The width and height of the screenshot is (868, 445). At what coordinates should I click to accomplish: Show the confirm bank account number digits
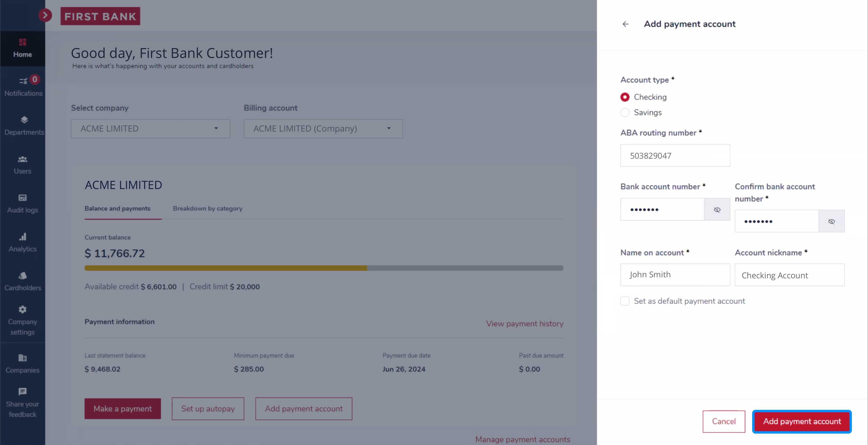[831, 221]
